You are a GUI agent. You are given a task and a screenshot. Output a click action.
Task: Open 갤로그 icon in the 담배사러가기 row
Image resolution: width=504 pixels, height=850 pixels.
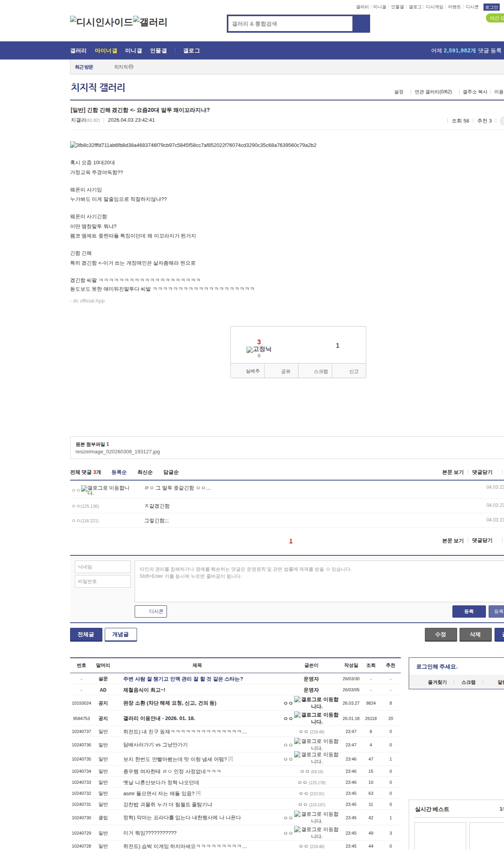click(316, 744)
